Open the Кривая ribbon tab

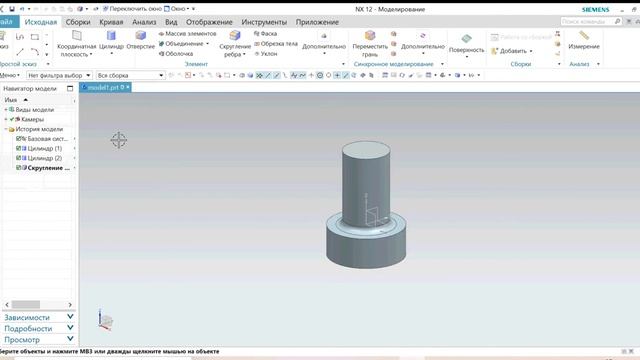(x=111, y=22)
